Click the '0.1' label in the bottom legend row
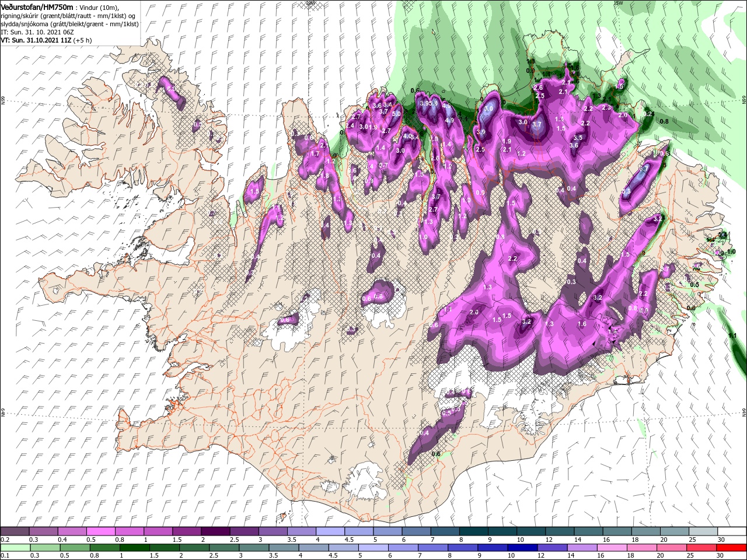The width and height of the screenshot is (747, 560). (5, 555)
